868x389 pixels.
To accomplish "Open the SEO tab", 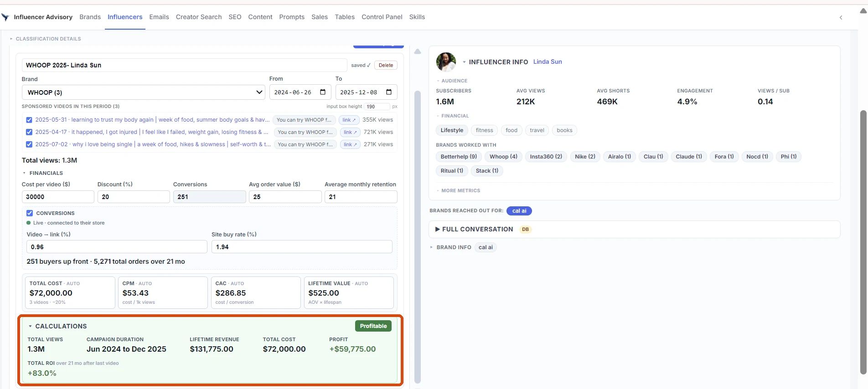I will point(235,17).
